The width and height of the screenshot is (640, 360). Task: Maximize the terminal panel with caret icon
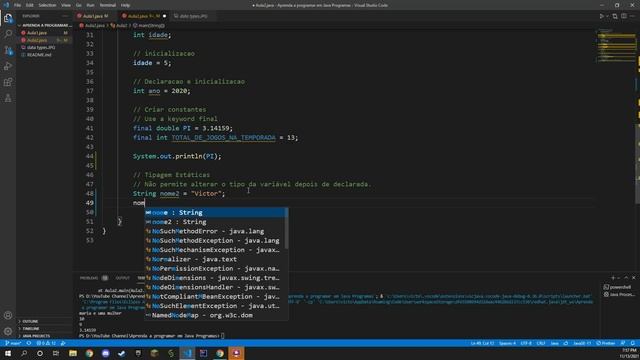[626, 278]
